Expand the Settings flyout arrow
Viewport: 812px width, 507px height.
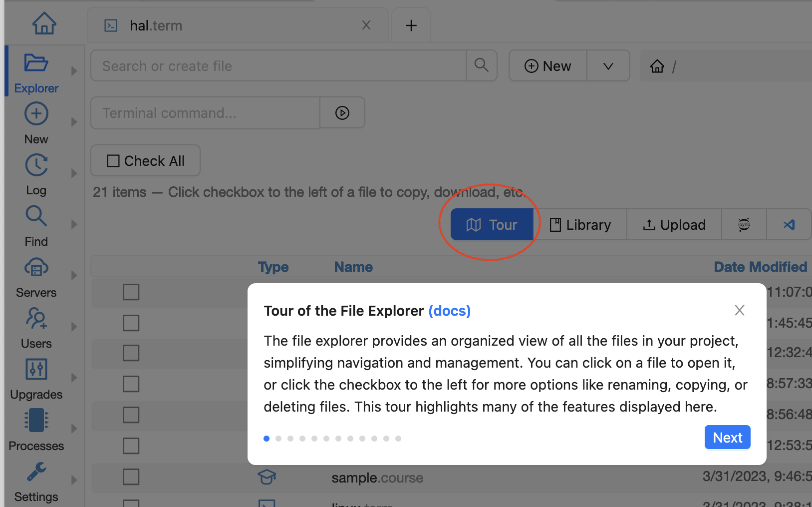(x=74, y=480)
